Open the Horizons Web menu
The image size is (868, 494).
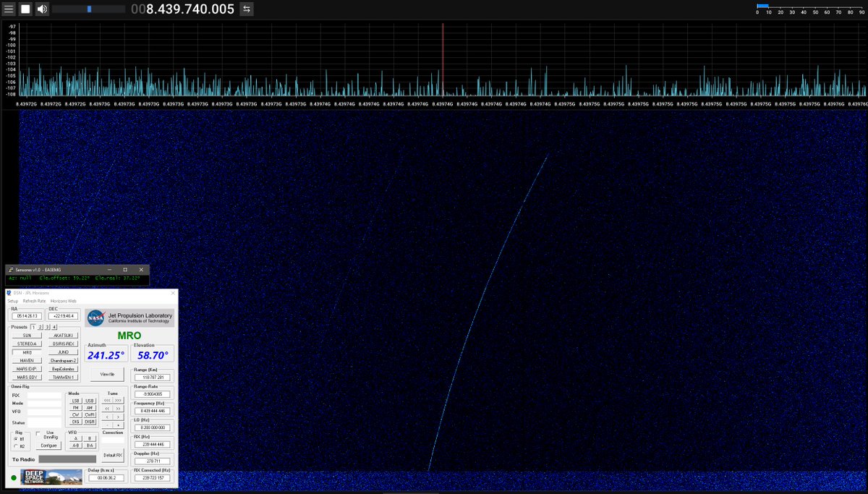pos(64,301)
